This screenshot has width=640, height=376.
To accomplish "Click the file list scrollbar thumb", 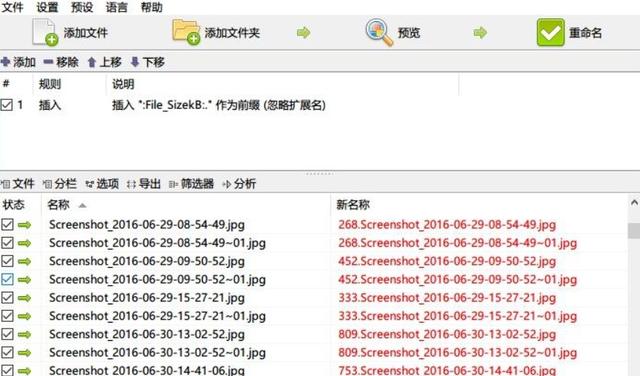I will pyautogui.click(x=634, y=231).
